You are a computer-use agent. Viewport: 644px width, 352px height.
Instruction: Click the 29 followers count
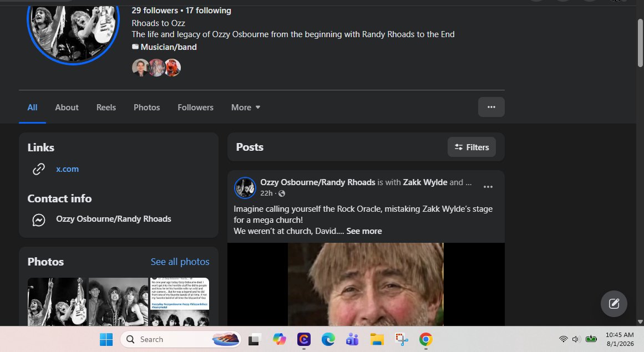coord(155,11)
